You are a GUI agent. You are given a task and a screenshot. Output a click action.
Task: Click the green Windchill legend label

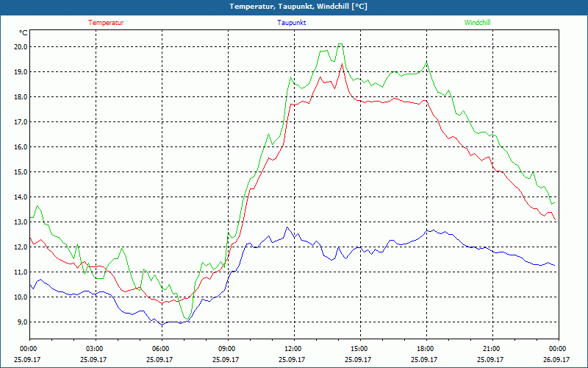point(477,23)
